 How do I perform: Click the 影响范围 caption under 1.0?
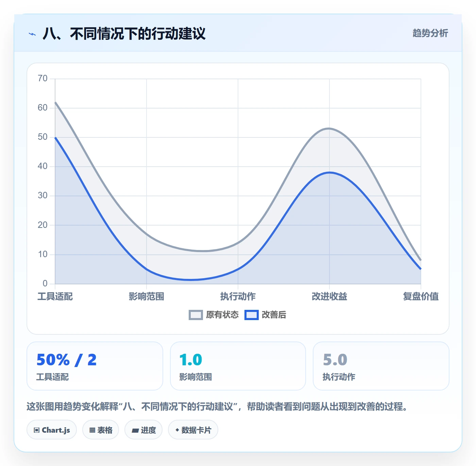click(196, 377)
